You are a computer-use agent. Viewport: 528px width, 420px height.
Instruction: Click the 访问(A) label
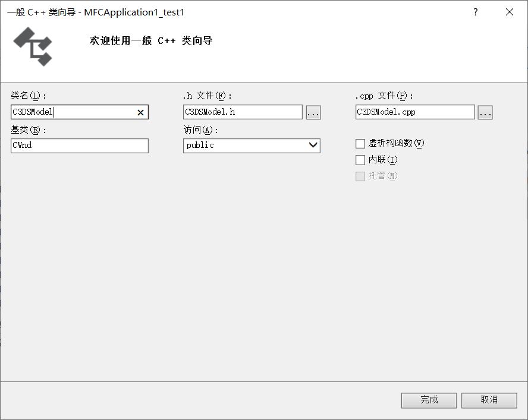click(x=196, y=129)
